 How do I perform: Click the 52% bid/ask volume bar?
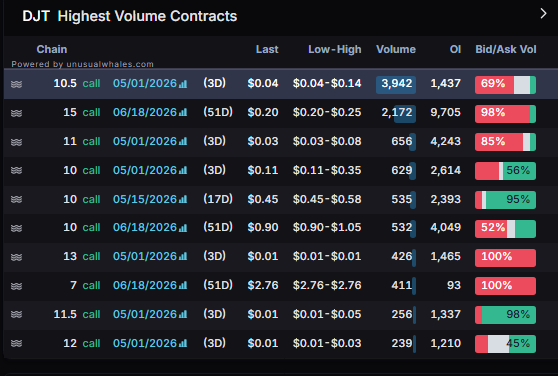505,229
